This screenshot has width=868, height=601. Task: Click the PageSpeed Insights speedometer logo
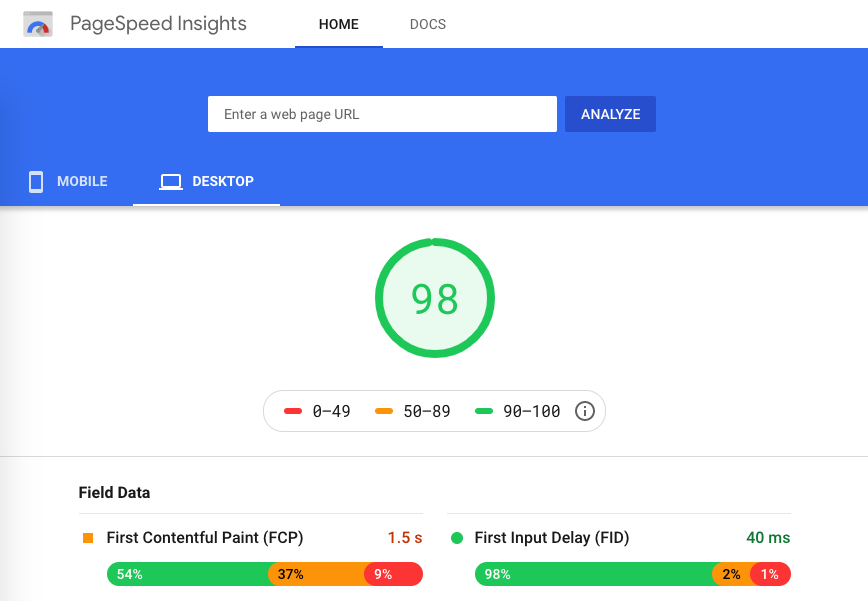38,24
